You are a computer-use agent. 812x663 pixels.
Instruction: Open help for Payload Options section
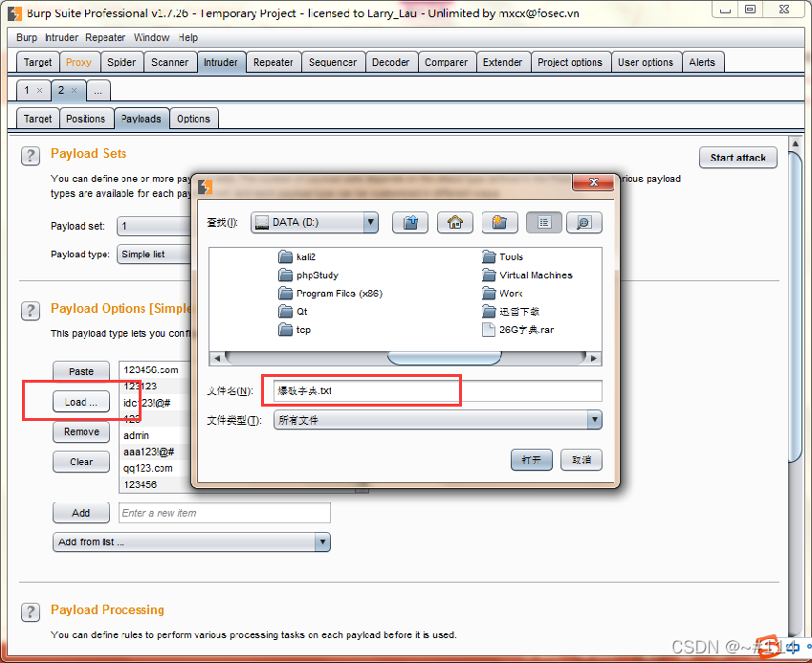[x=31, y=311]
